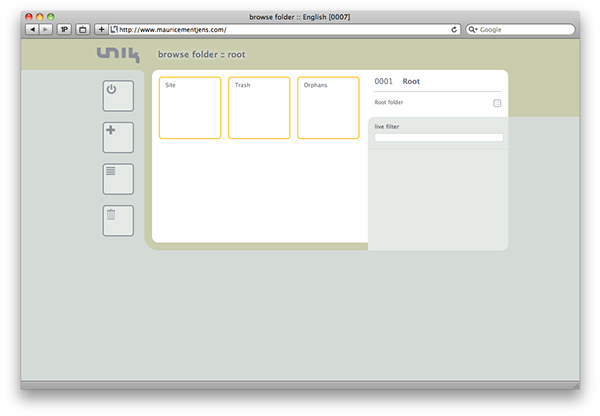Image resolution: width=600 pixels, height=416 pixels.
Task: Click the 1P toolbar button
Action: pos(64,29)
